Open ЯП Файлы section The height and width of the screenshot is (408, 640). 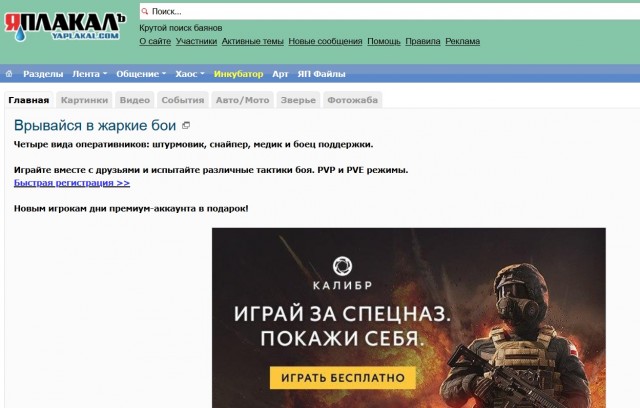coord(321,74)
